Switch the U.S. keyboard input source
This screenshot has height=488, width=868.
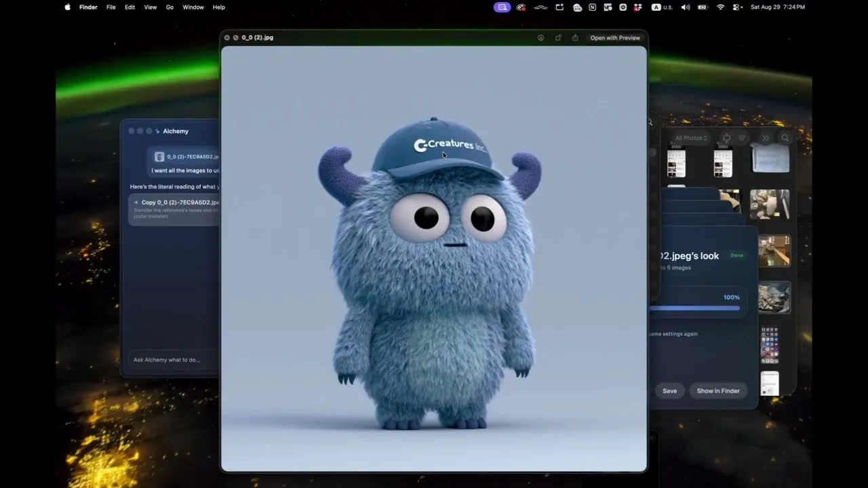(662, 7)
